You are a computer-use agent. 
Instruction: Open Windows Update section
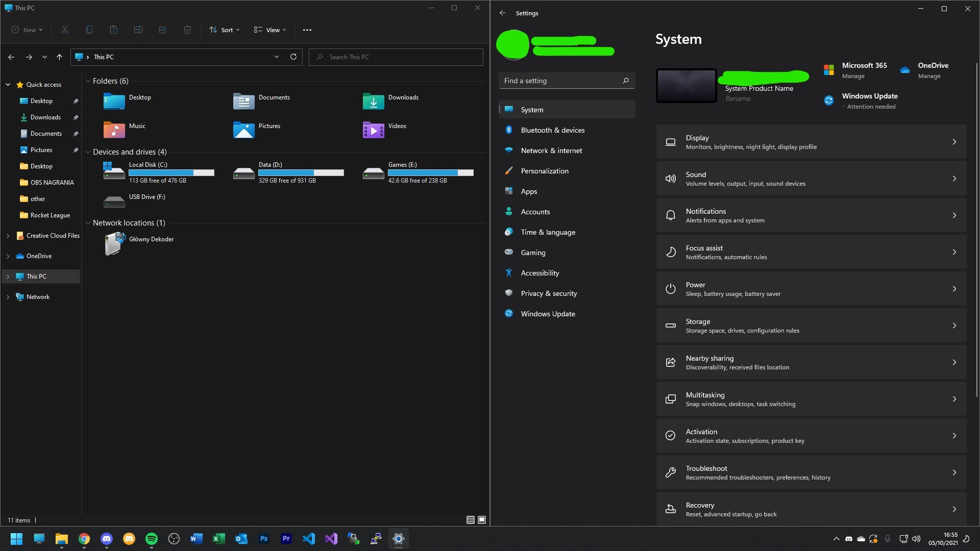(547, 313)
